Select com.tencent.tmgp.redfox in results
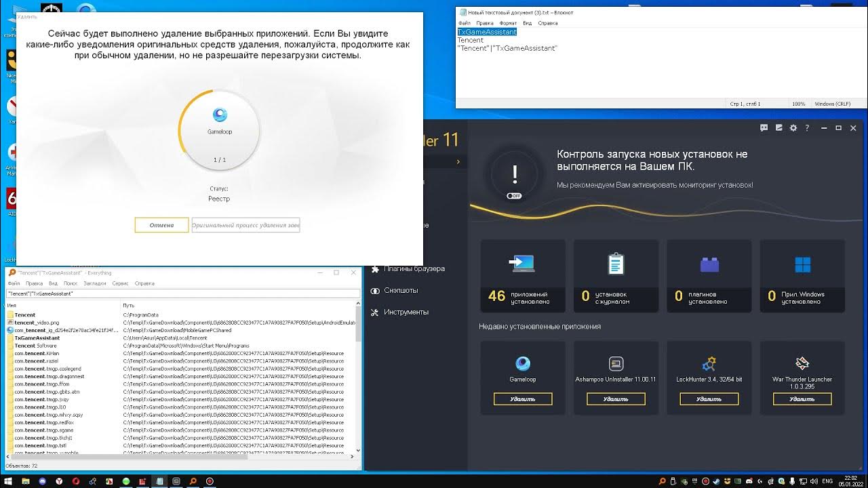 click(44, 422)
